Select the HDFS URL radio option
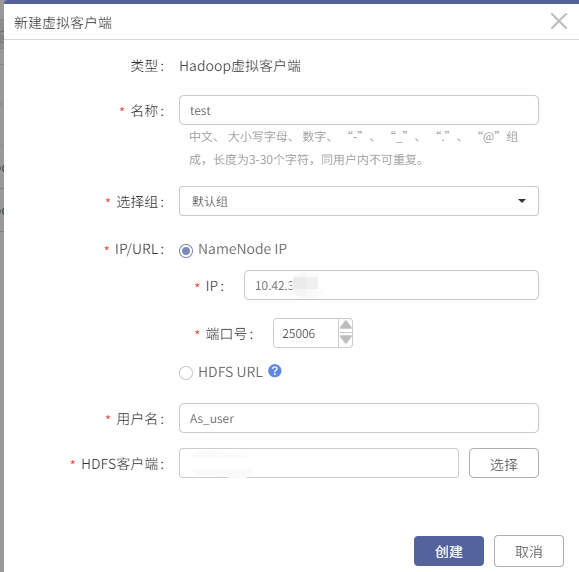579x572 pixels. [x=186, y=373]
